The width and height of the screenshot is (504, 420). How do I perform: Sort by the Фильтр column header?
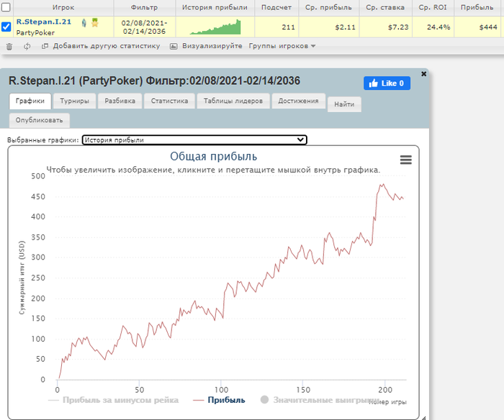click(144, 7)
